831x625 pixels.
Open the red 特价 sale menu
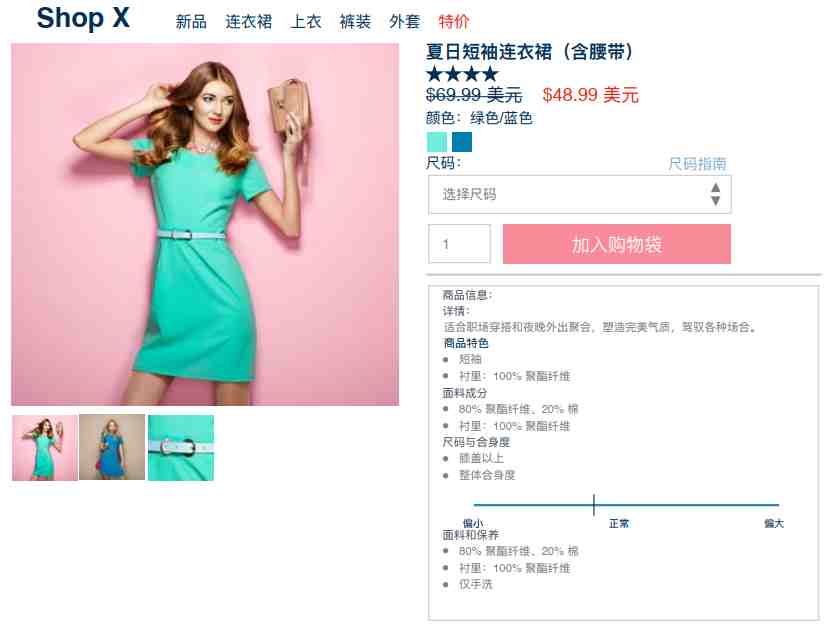pos(454,22)
